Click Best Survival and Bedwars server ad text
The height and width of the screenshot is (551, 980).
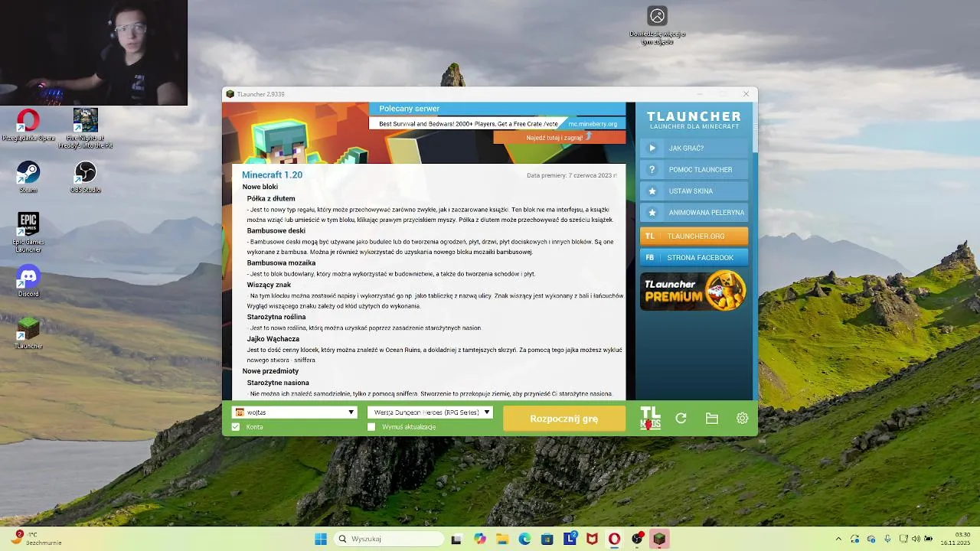(x=469, y=124)
